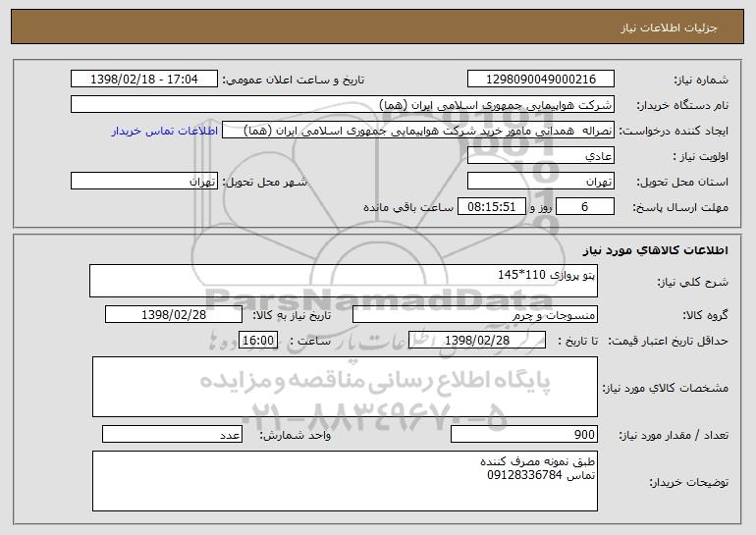Click the price validity date field
The image size is (756, 535).
[477, 341]
